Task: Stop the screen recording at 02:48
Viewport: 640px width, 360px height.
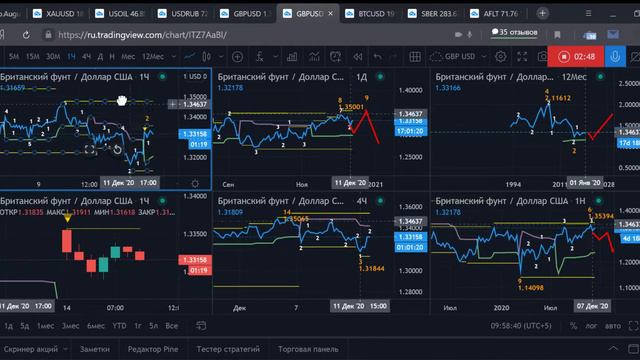Action: point(576,56)
